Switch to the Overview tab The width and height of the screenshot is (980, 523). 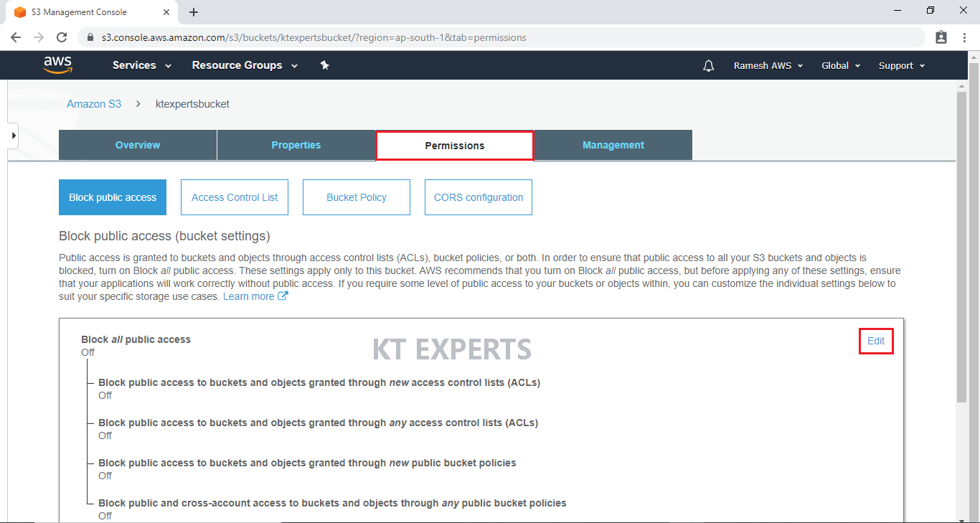click(138, 145)
